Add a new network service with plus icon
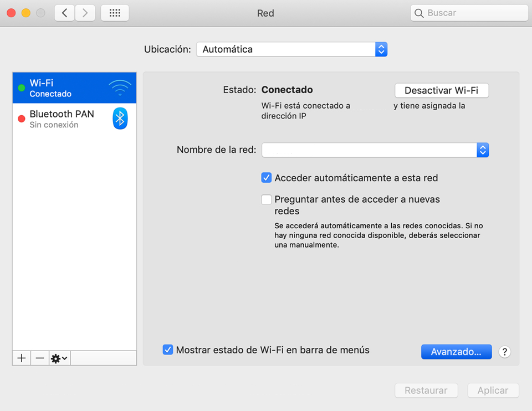The width and height of the screenshot is (532, 411). [x=21, y=358]
